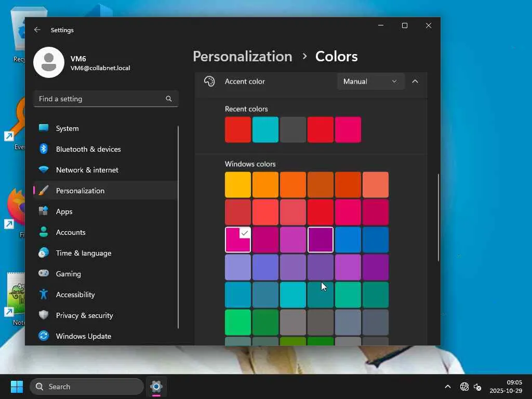Select the outlined purple Windows color swatch
This screenshot has width=532, height=399.
click(x=320, y=240)
